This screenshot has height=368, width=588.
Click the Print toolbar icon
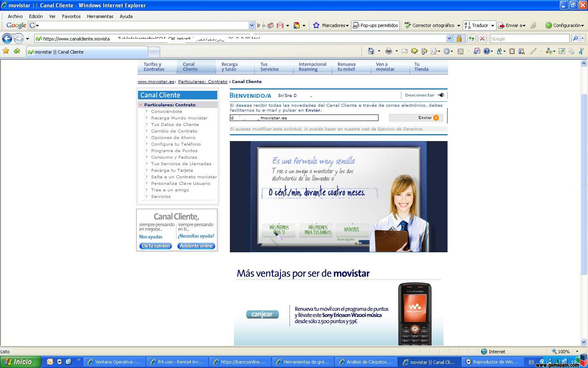coord(389,51)
